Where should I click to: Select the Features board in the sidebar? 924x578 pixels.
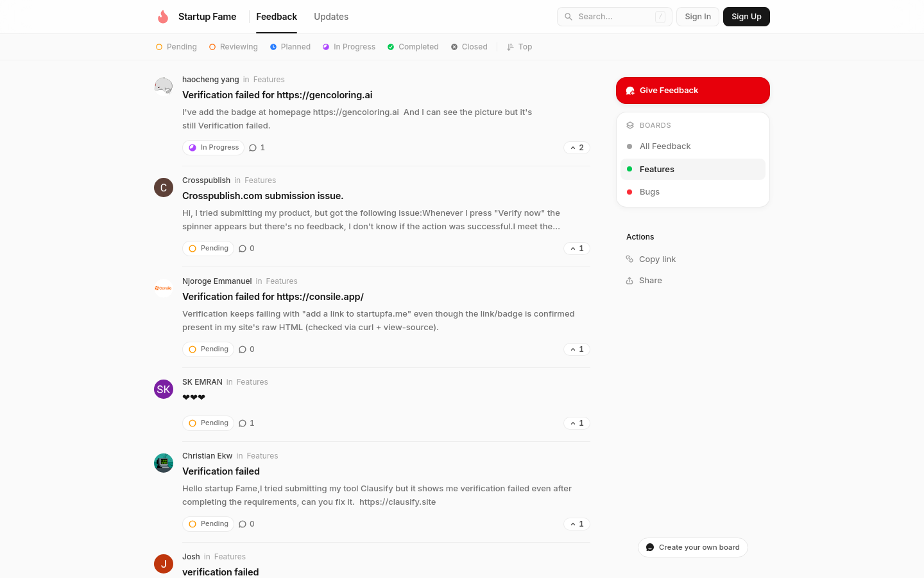(x=693, y=170)
